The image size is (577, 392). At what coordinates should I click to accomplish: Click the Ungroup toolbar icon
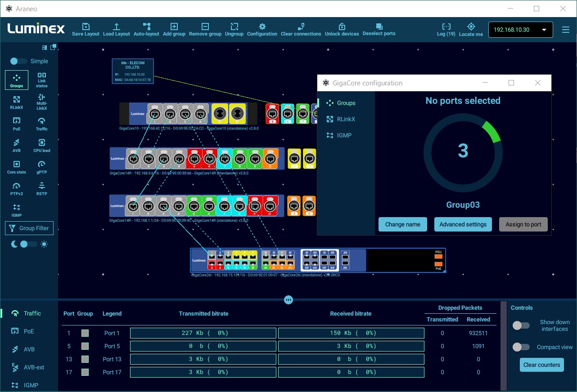point(234,30)
